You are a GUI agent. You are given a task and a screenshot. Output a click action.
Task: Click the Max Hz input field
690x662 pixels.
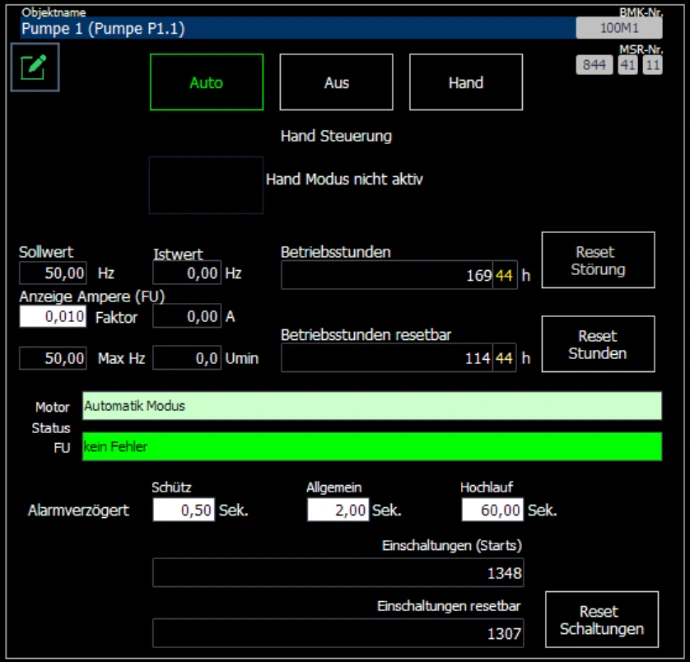coord(54,358)
